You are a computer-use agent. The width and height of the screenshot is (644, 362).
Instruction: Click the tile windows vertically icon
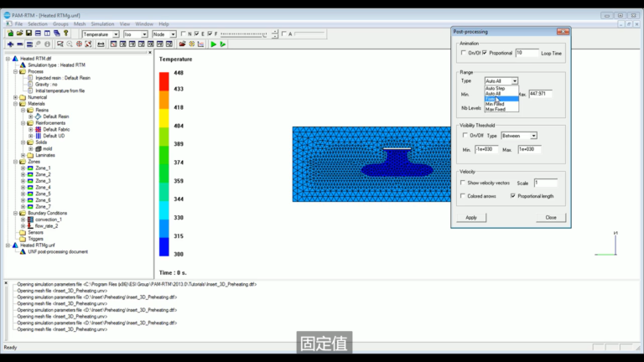pyautogui.click(x=47, y=34)
